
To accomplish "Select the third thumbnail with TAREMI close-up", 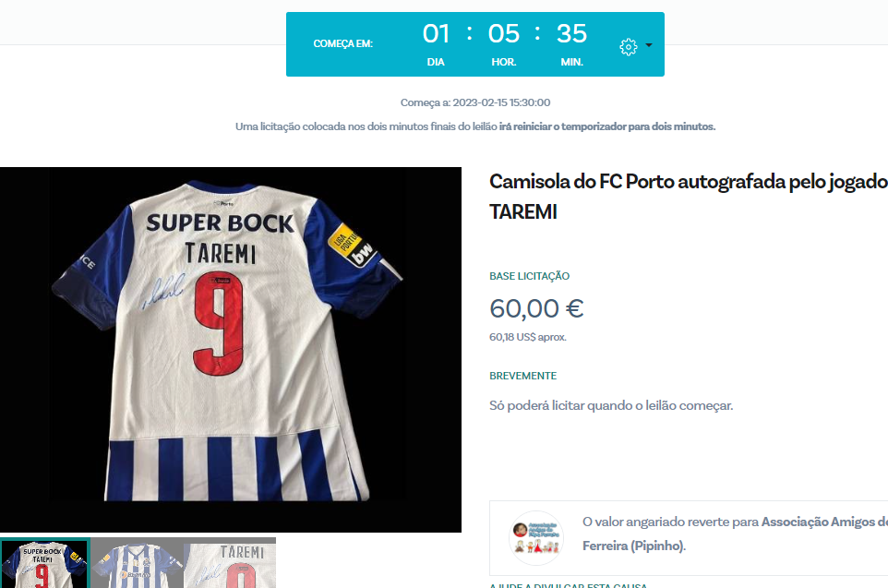I will (x=229, y=563).
